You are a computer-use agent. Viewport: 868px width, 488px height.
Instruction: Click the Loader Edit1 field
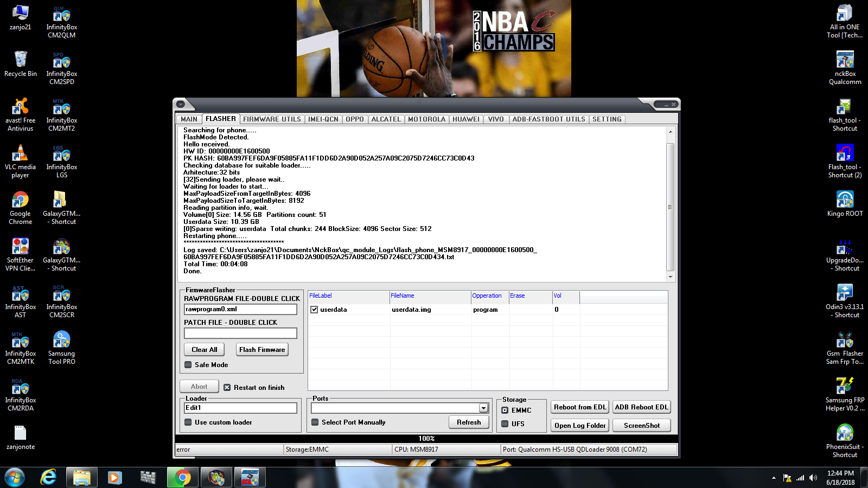click(241, 408)
